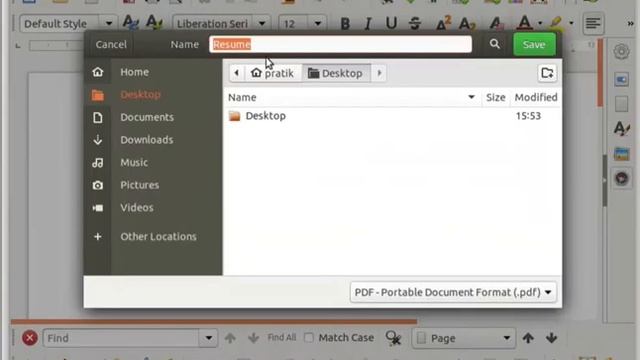The width and height of the screenshot is (640, 360).
Task: Open the font size 12 dropdown
Action: pos(318,24)
